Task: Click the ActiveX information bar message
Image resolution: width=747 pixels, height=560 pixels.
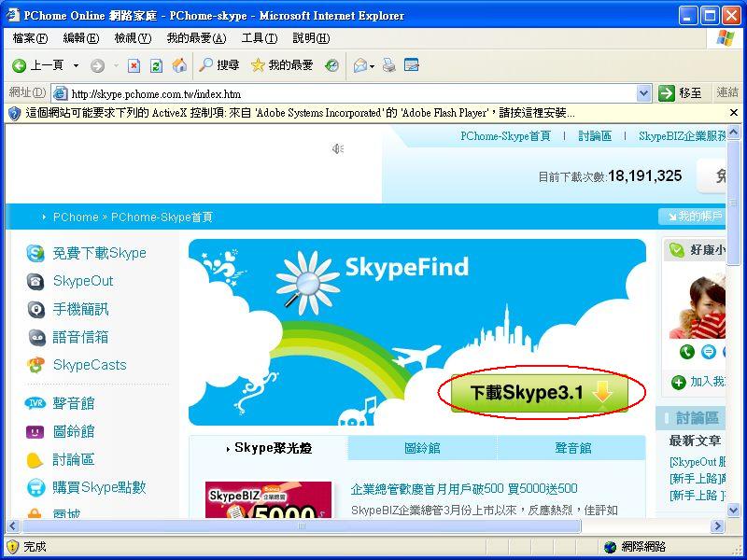Action: pos(300,113)
